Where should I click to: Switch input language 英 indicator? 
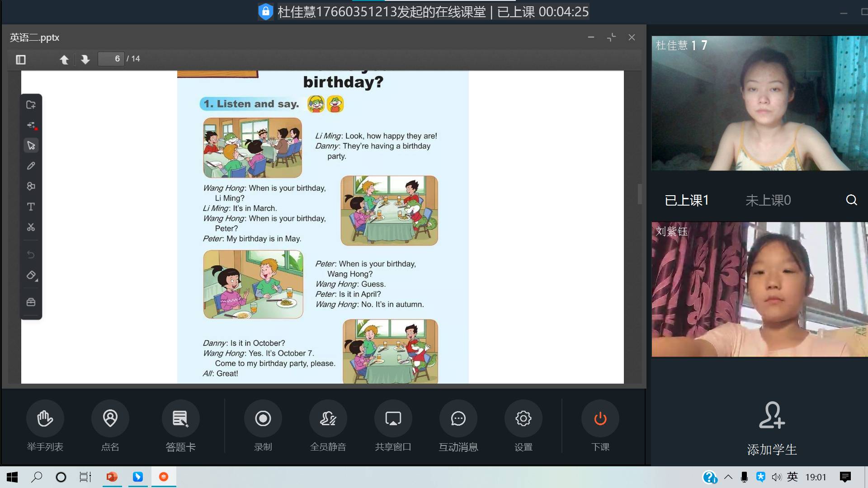(x=793, y=477)
